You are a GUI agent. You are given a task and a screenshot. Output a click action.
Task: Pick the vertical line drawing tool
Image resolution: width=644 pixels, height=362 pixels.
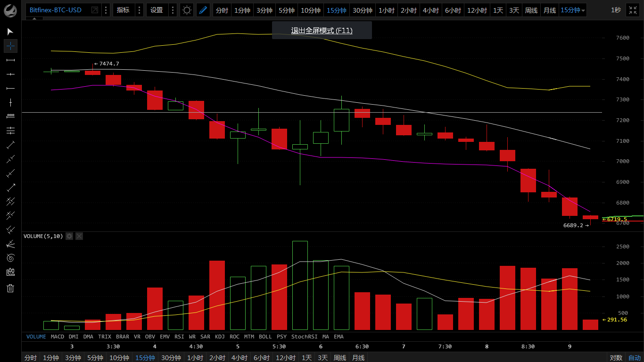10,102
